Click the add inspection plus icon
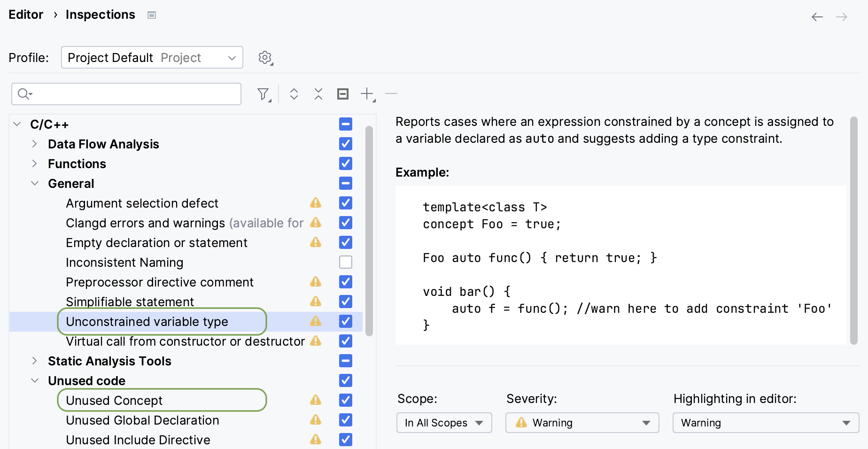Viewport: 868px width, 449px height. 367,94
